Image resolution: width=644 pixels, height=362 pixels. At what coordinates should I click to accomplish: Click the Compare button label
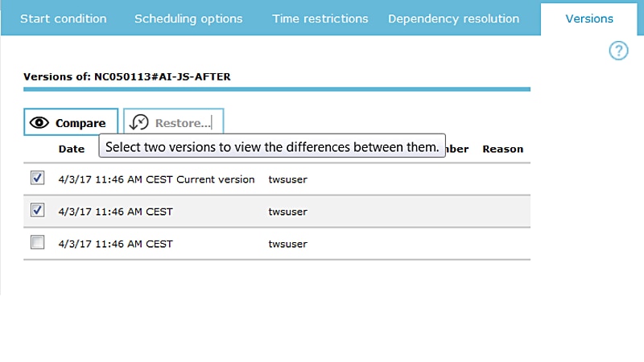80,123
